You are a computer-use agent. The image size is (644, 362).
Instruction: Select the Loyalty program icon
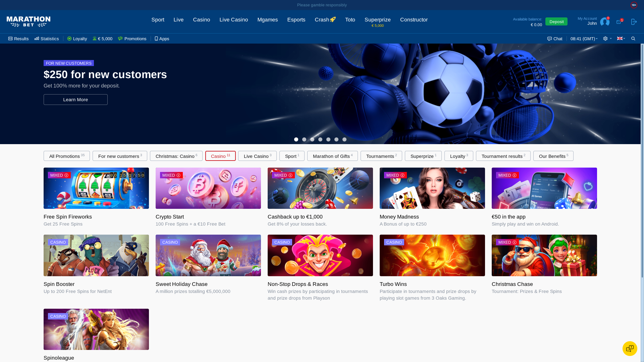[70, 39]
